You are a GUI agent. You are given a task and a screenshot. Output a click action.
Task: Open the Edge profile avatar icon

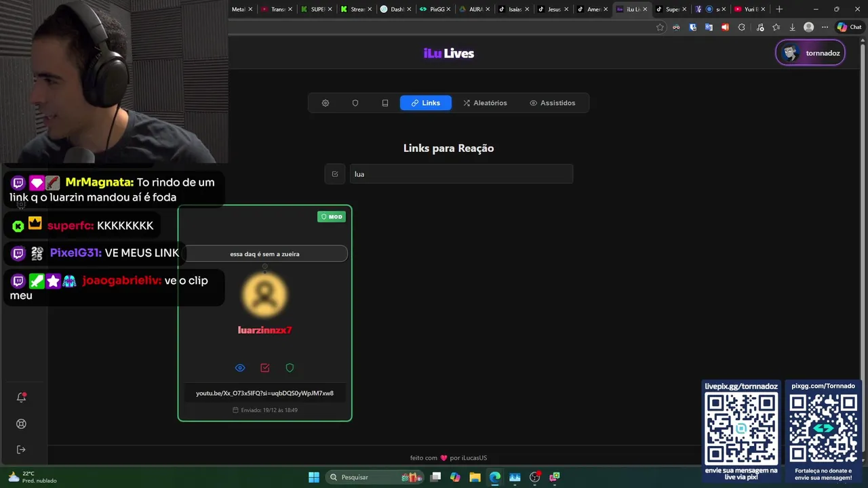click(x=808, y=28)
